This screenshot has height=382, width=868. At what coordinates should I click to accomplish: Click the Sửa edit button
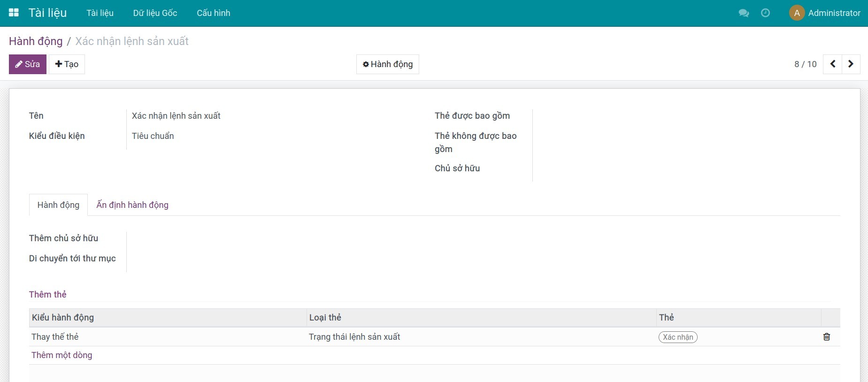pyautogui.click(x=28, y=64)
